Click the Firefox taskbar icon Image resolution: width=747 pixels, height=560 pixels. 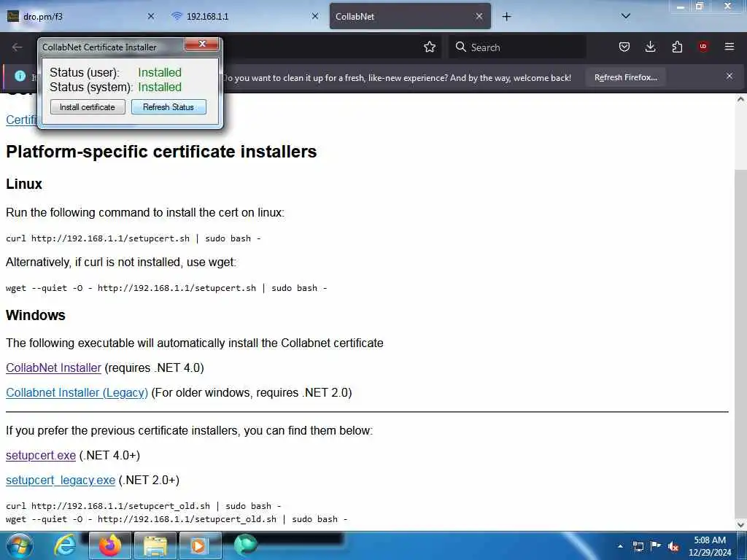coord(109,545)
